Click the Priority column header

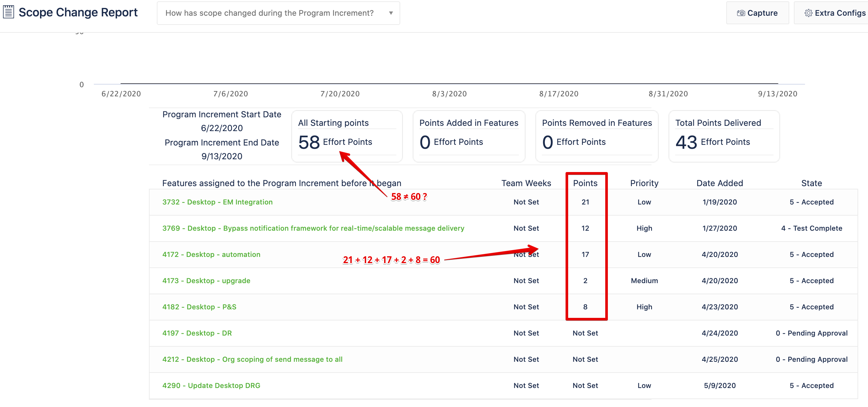[644, 183]
